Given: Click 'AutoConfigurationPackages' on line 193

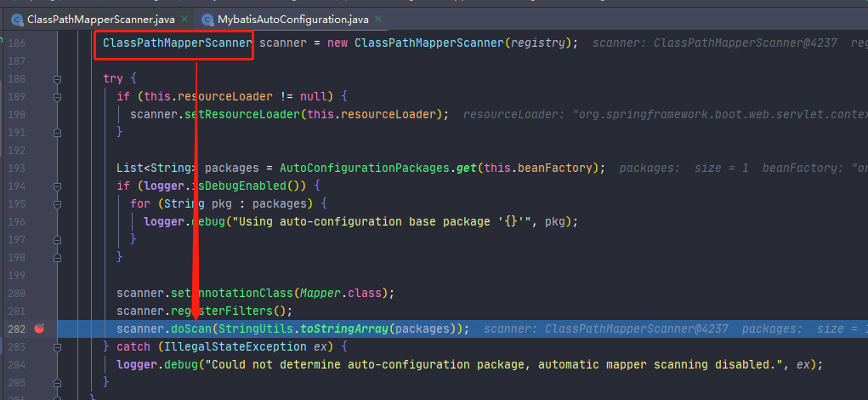Looking at the screenshot, I should click(364, 168).
